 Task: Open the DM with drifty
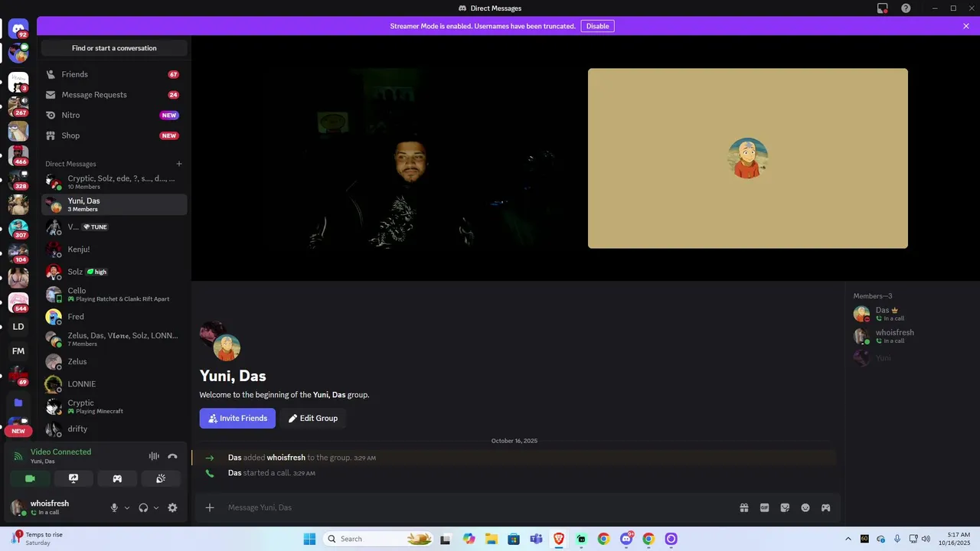114,429
